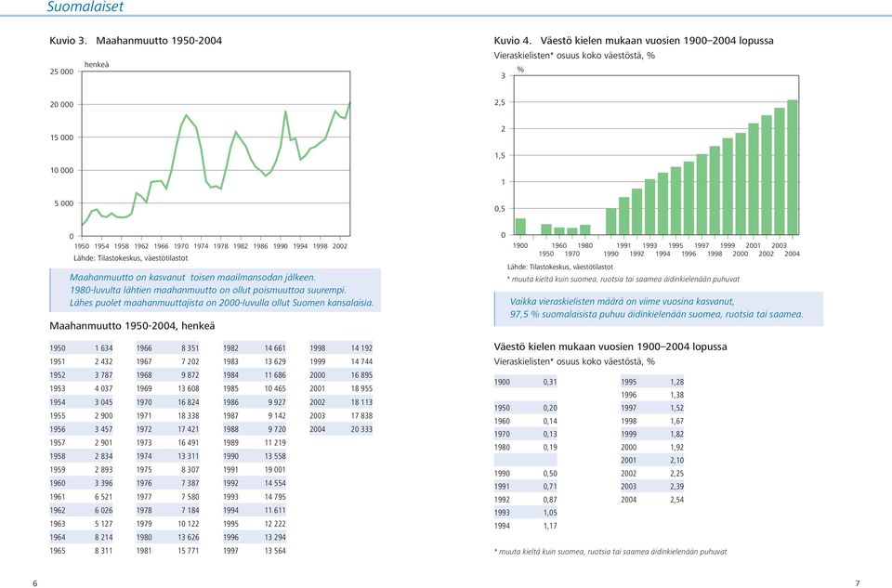Click value '1,05' for year 1993
The height and width of the screenshot is (588, 892).
pyautogui.click(x=549, y=513)
